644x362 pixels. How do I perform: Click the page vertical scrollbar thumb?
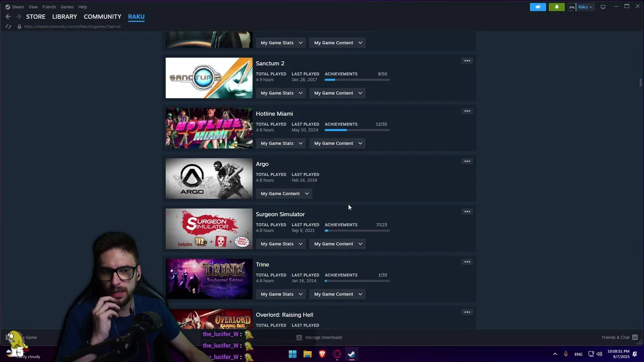(640, 82)
